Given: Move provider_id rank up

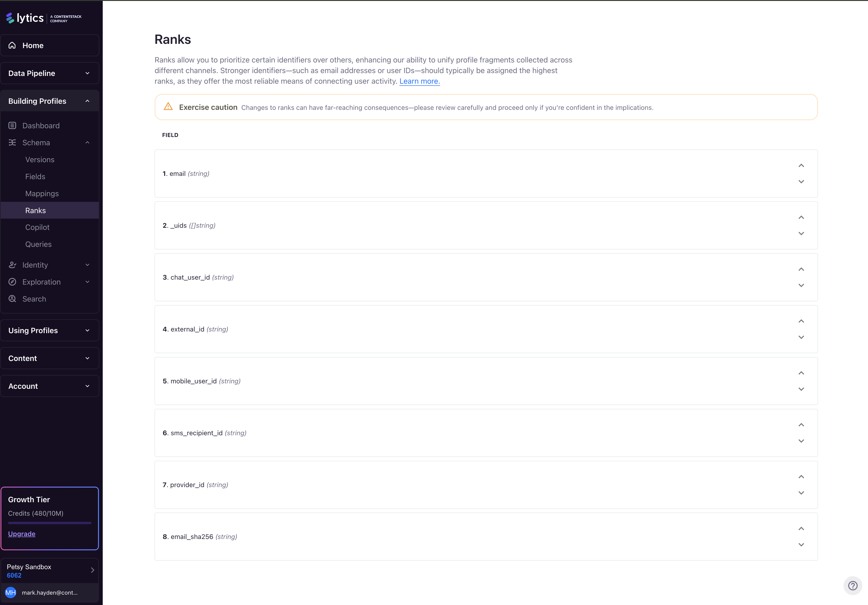Looking at the screenshot, I should (x=801, y=477).
